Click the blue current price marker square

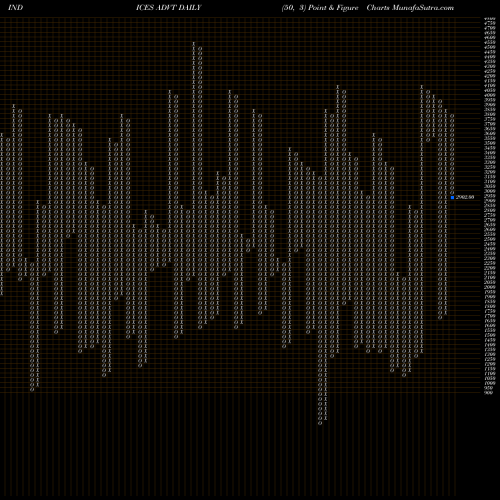tap(452, 198)
